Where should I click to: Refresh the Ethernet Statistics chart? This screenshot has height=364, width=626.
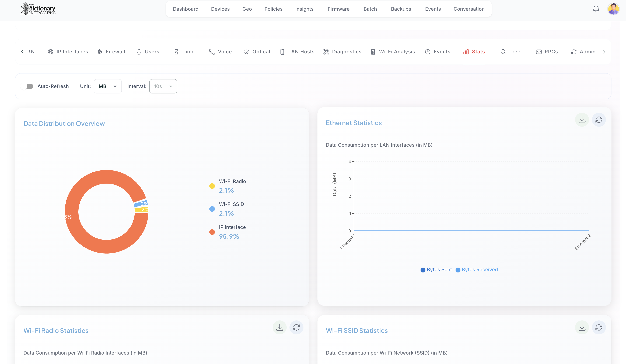[599, 120]
